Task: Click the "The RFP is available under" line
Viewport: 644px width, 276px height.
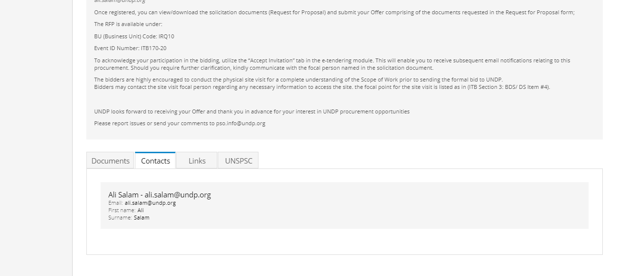Action: tap(128, 24)
